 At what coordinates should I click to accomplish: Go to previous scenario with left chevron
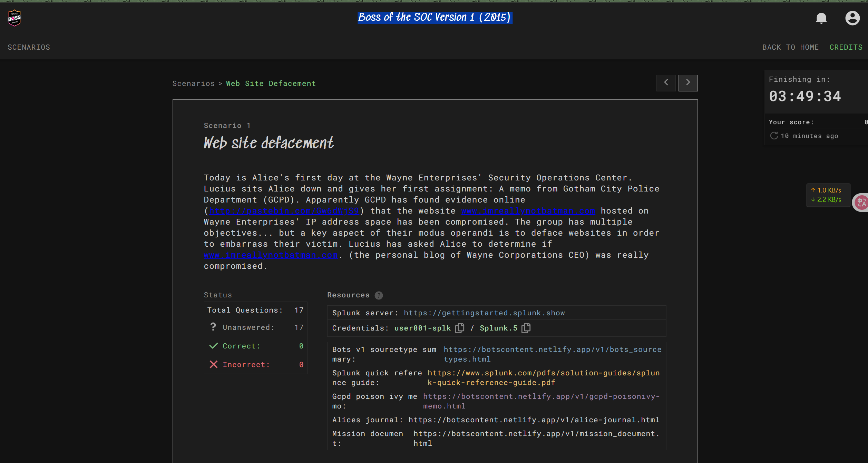[666, 83]
